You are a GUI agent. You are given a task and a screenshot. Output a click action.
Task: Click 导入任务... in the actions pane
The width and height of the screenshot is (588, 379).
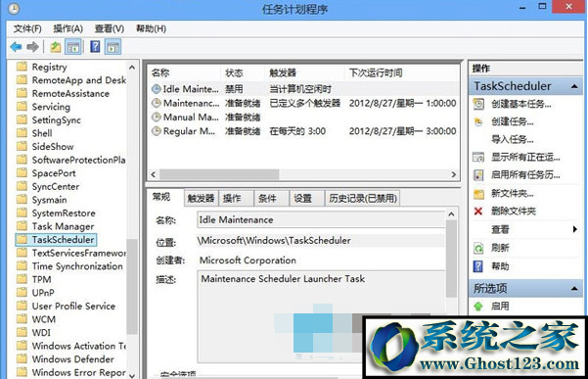coord(513,140)
